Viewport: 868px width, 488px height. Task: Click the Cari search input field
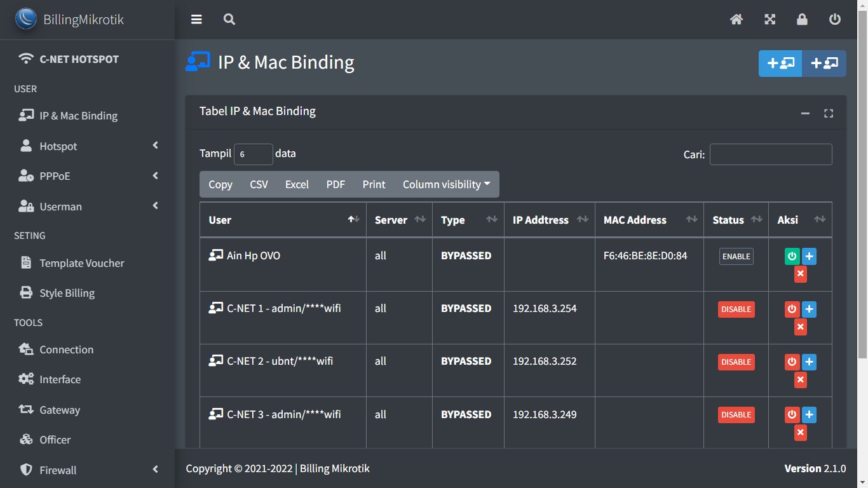click(770, 154)
